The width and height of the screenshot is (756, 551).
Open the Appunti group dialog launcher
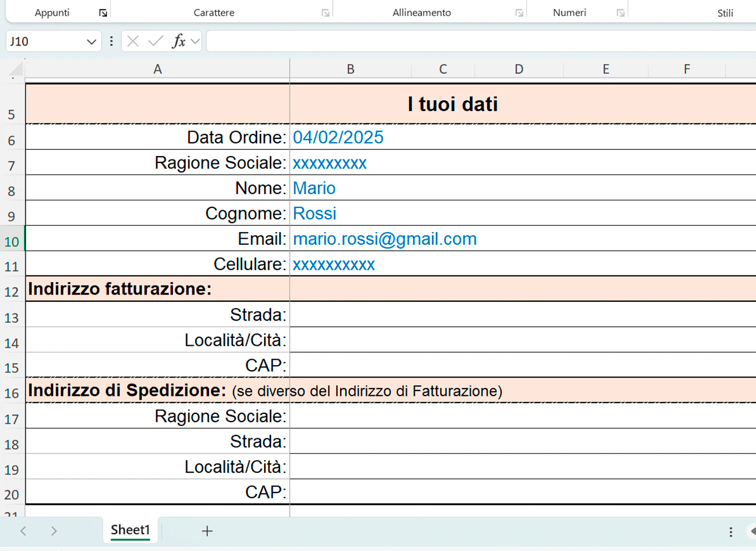tap(103, 13)
